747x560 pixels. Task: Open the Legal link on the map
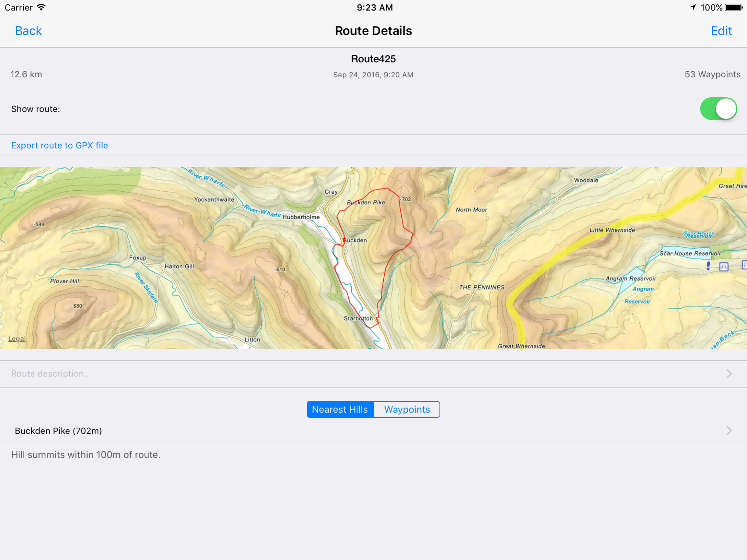[x=17, y=339]
